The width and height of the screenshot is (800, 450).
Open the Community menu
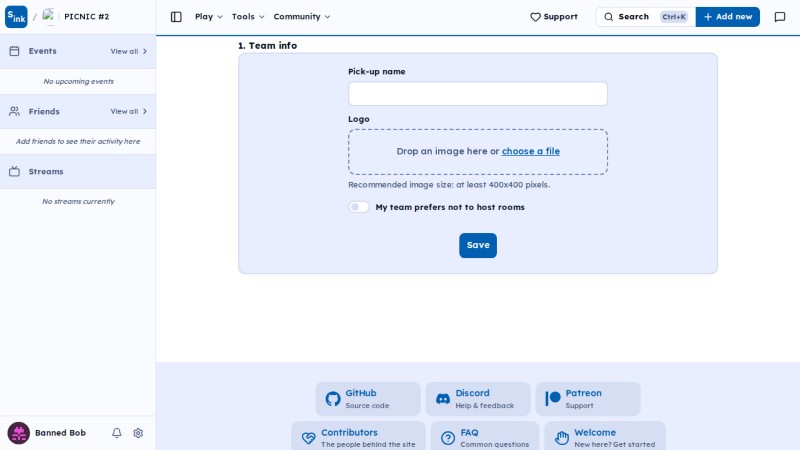[x=302, y=17]
